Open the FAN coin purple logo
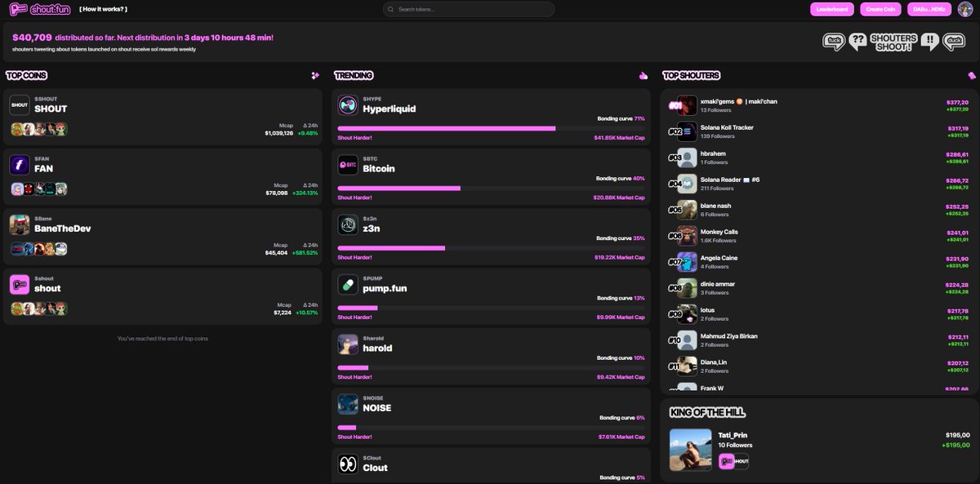Screen dimensions: 980x484 click(x=20, y=165)
